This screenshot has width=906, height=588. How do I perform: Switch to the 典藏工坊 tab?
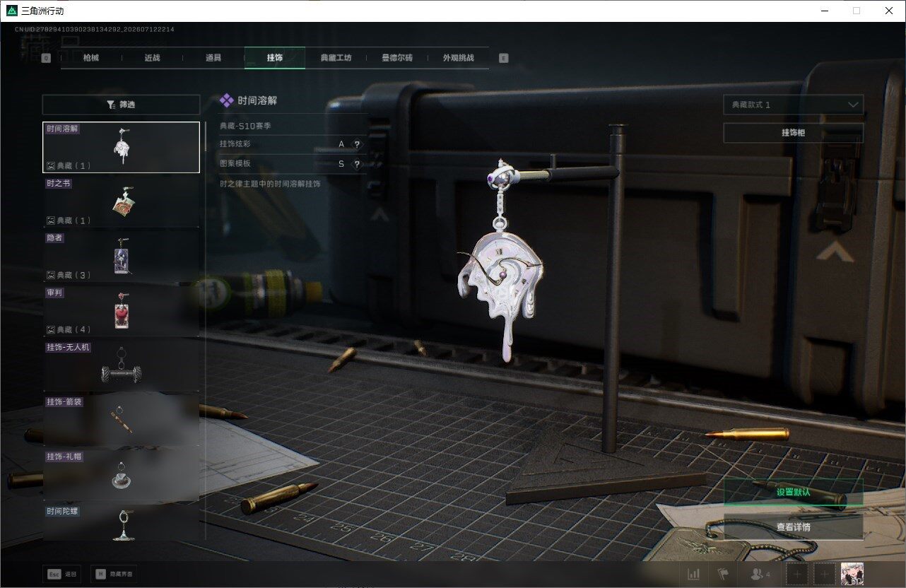pyautogui.click(x=336, y=58)
